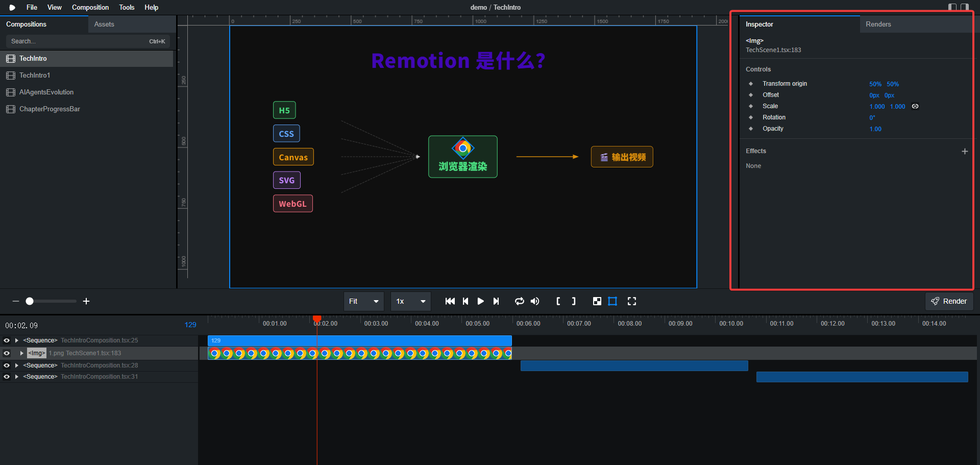Edit the Rotation 0° value
980x465 pixels.
click(872, 118)
